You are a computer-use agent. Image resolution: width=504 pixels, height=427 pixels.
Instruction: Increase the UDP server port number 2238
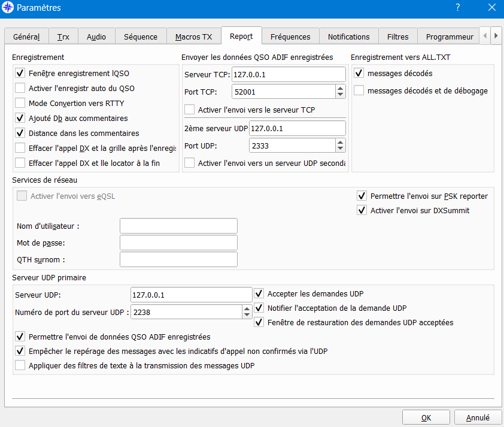point(247,309)
